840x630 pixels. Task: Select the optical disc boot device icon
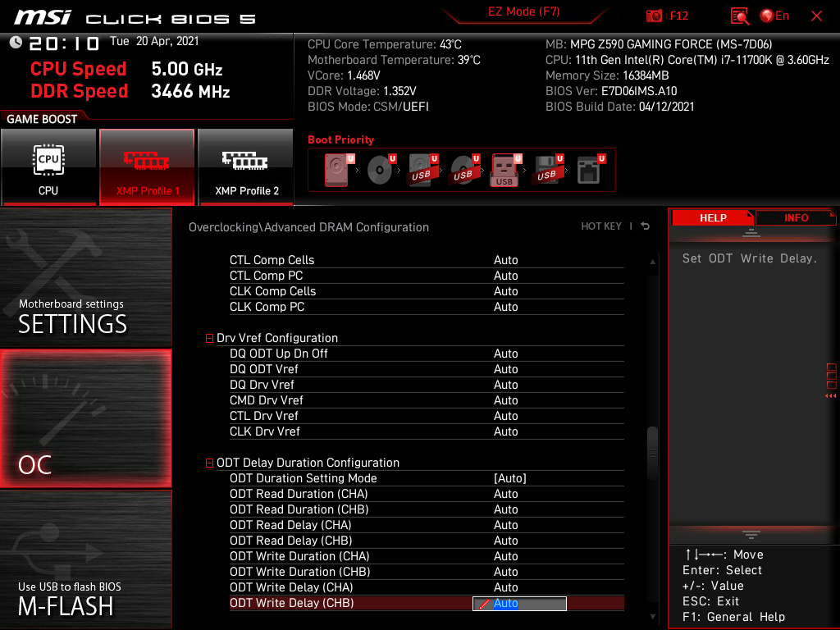pos(381,170)
